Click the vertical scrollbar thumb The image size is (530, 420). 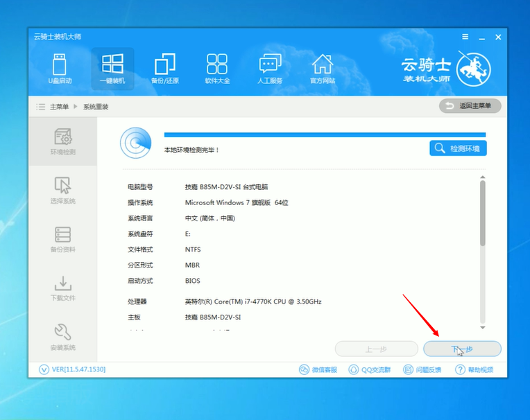coord(483,213)
